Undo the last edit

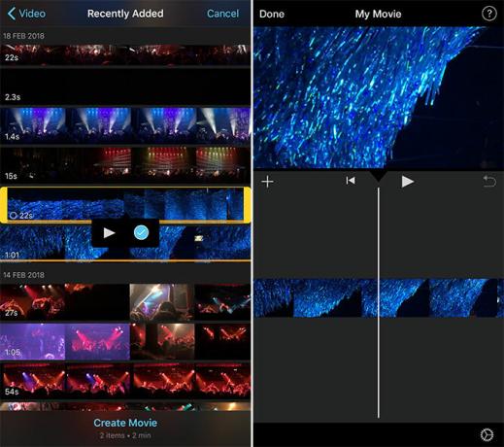tap(489, 182)
